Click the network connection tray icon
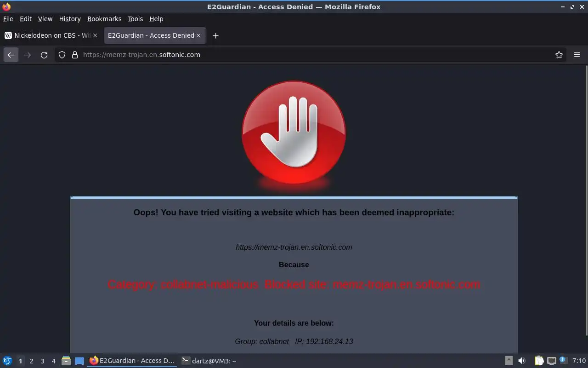This screenshot has height=368, width=588. point(551,361)
